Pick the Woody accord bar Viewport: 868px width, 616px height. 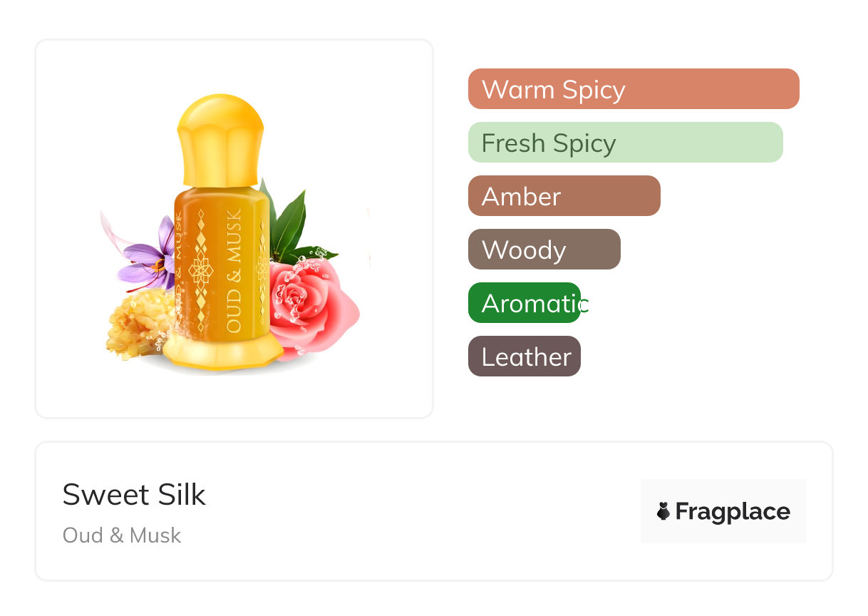point(544,250)
